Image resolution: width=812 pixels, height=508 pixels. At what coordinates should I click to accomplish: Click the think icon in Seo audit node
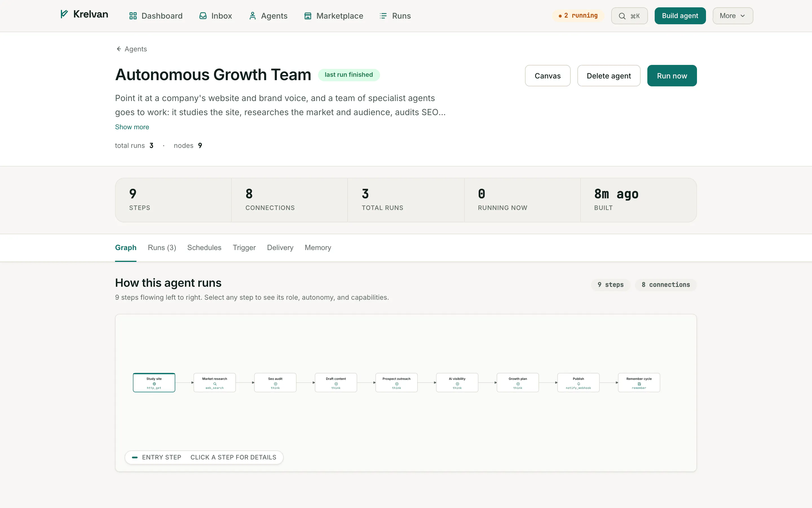275,384
